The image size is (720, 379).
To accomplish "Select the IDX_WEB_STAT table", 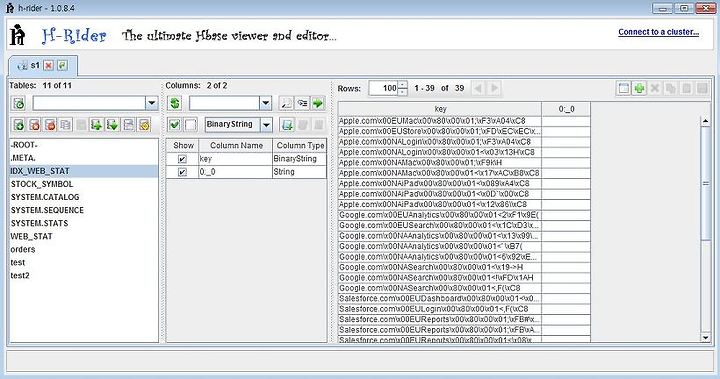I will pos(84,171).
